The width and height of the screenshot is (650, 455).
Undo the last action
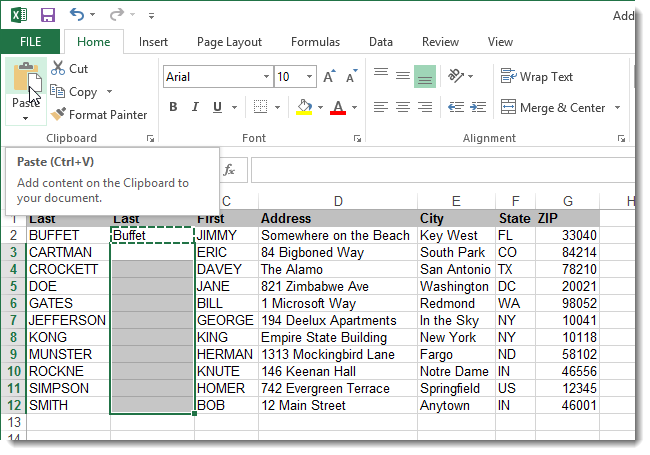[x=77, y=15]
